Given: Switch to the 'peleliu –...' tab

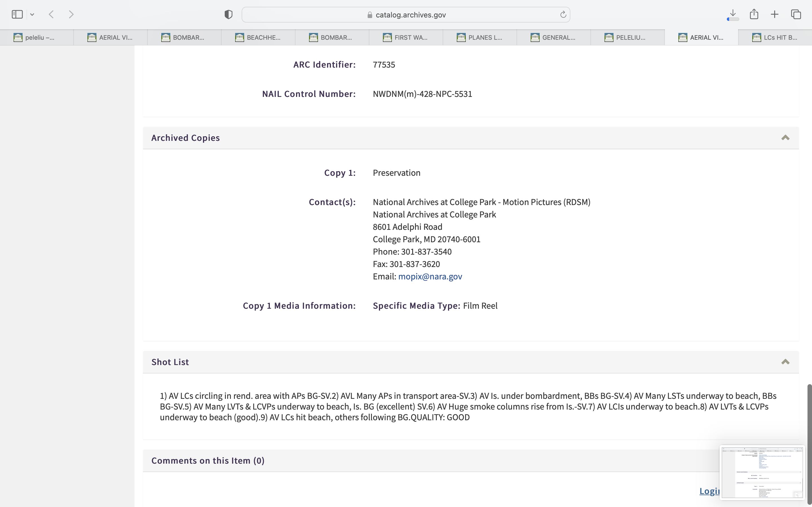Looking at the screenshot, I should click(37, 37).
